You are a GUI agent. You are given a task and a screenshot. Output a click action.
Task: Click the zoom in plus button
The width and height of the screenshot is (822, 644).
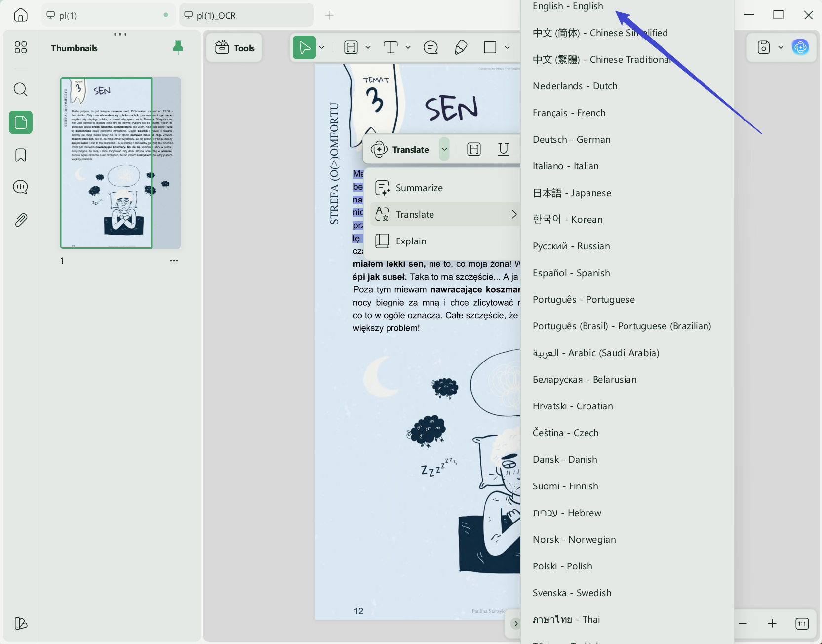pos(772,623)
